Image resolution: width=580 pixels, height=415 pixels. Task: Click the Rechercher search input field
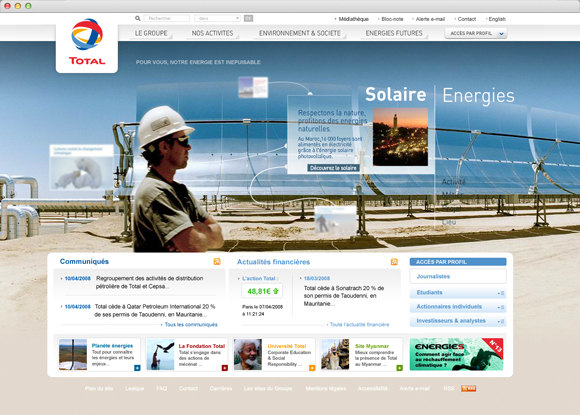[166, 18]
